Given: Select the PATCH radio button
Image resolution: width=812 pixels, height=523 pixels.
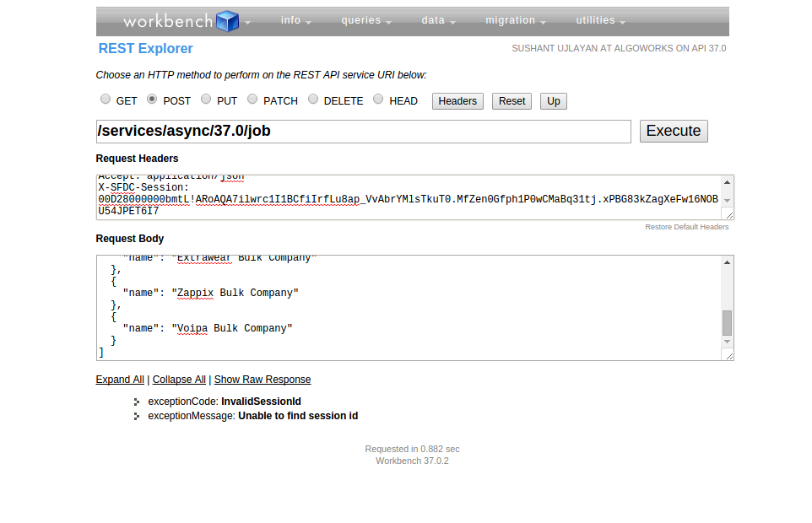Looking at the screenshot, I should 252,100.
